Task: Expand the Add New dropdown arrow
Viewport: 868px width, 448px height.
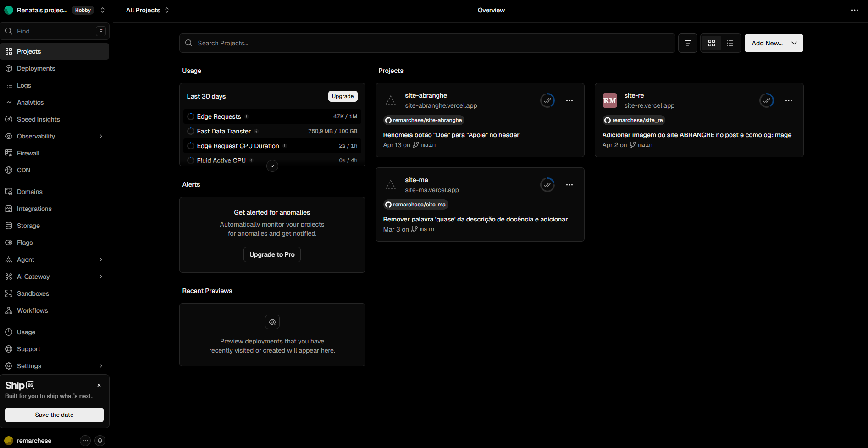Action: point(794,43)
